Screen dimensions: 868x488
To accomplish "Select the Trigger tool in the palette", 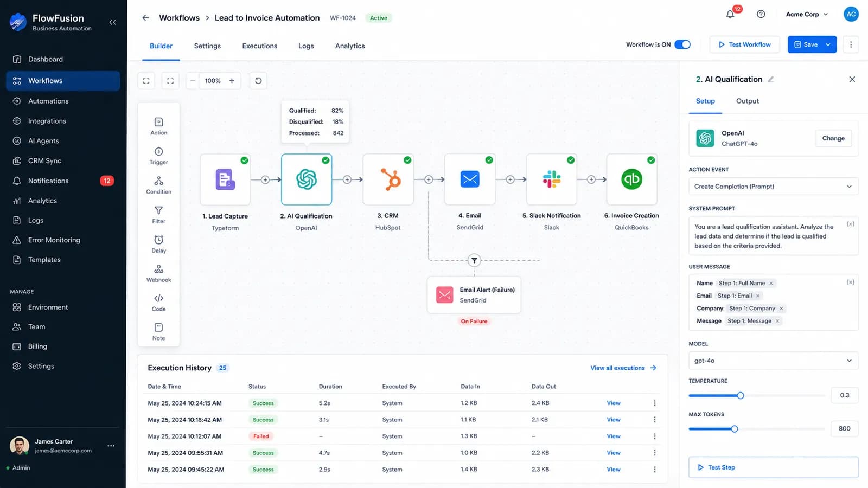I will [x=158, y=156].
